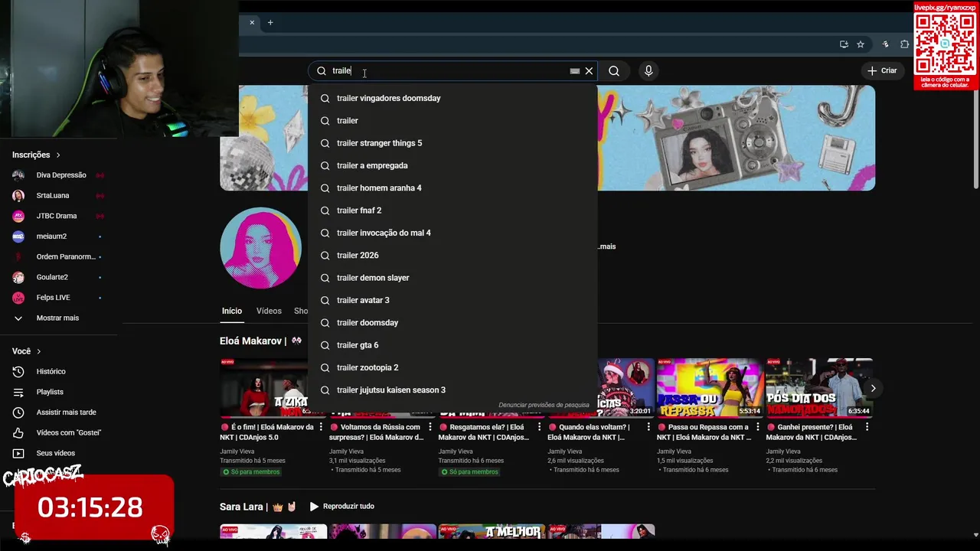Screen dimensions: 980x551
Task: Click the Criar create button
Action: (x=882, y=70)
